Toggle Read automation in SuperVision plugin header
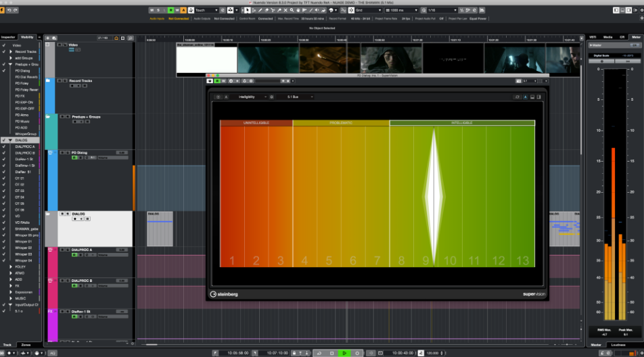 217,81
